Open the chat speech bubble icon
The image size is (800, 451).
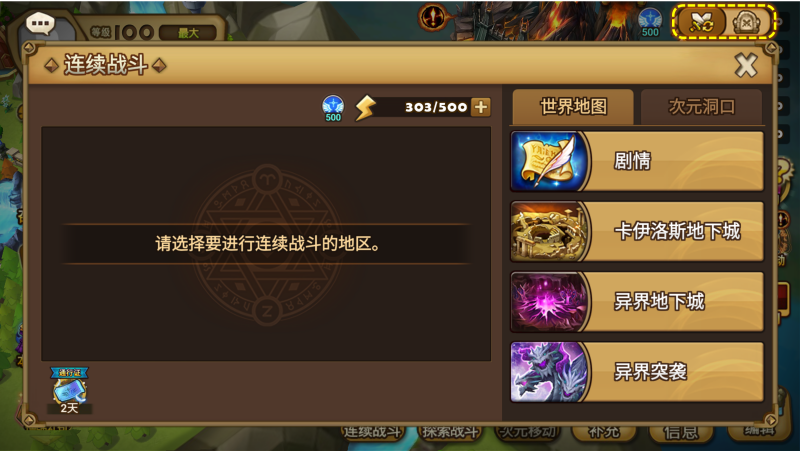[40, 23]
